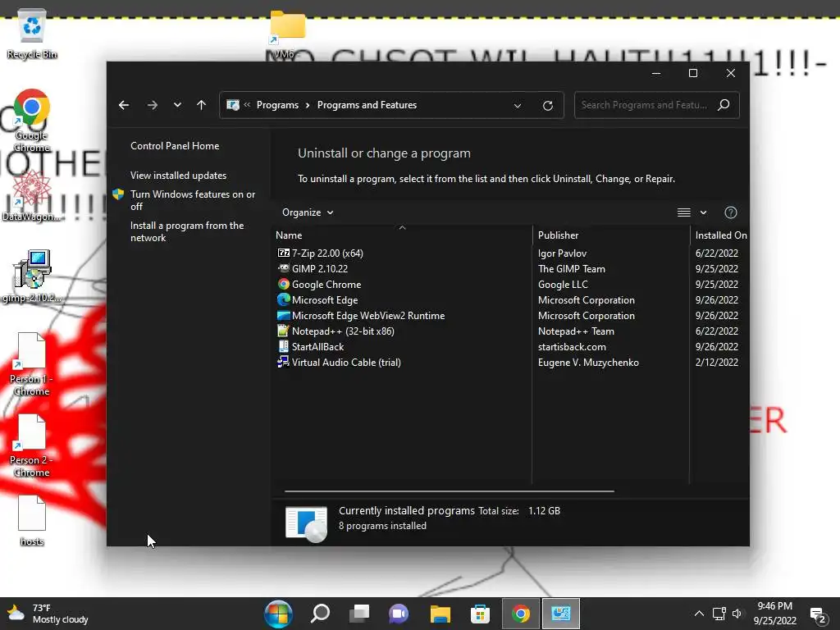Click the Notepad++ program icon
Screen dimensions: 840x630
click(283, 331)
